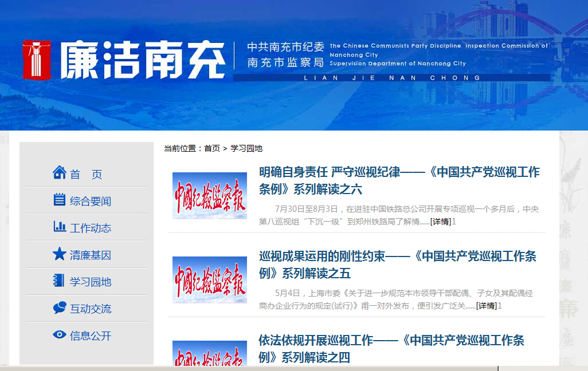This screenshot has width=588, height=371.
Task: Open article 巡视成果运用的刚性约束 系列解读之五
Action: pyautogui.click(x=398, y=265)
